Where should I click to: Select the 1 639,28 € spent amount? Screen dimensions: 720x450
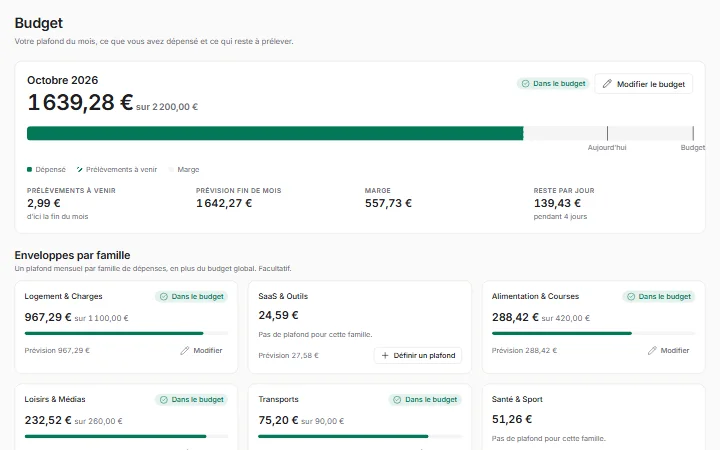80,102
